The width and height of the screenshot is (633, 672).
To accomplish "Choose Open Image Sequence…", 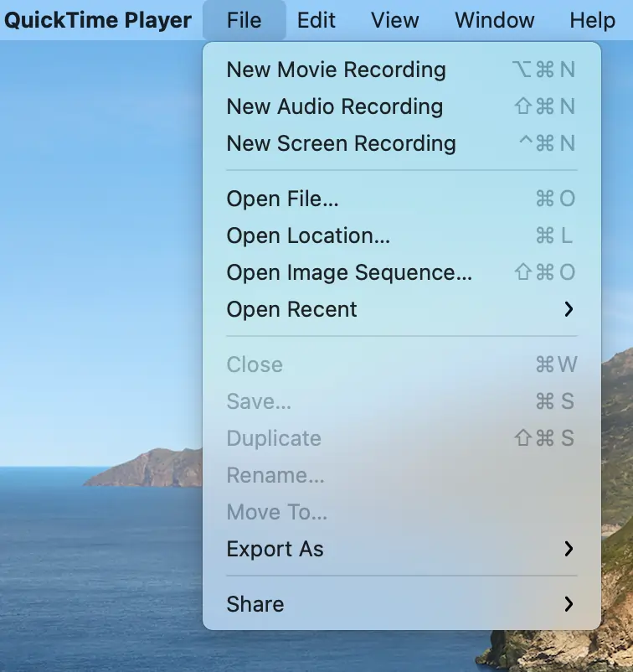I will (402, 272).
